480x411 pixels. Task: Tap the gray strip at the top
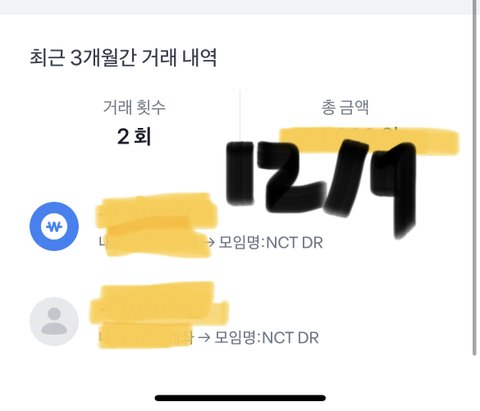click(x=236, y=7)
